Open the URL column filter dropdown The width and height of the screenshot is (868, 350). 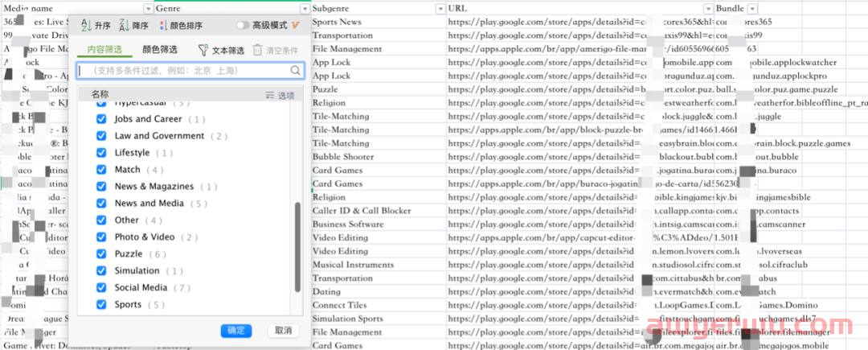pos(708,9)
